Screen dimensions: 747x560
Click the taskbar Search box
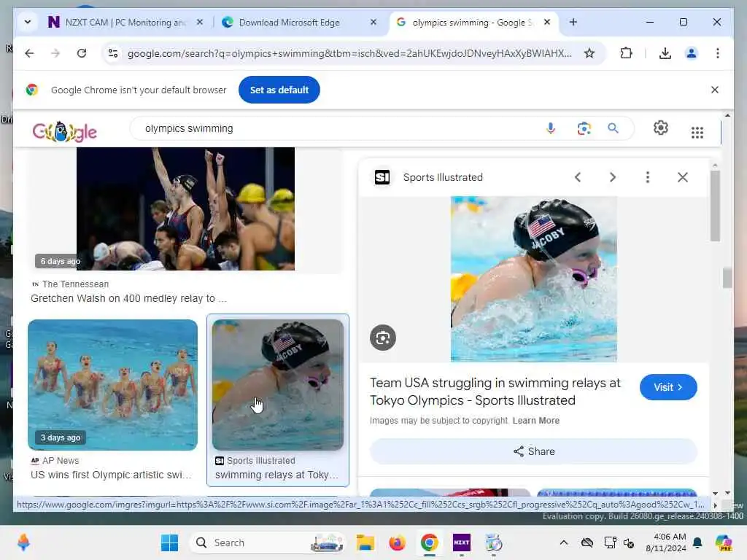[268, 542]
